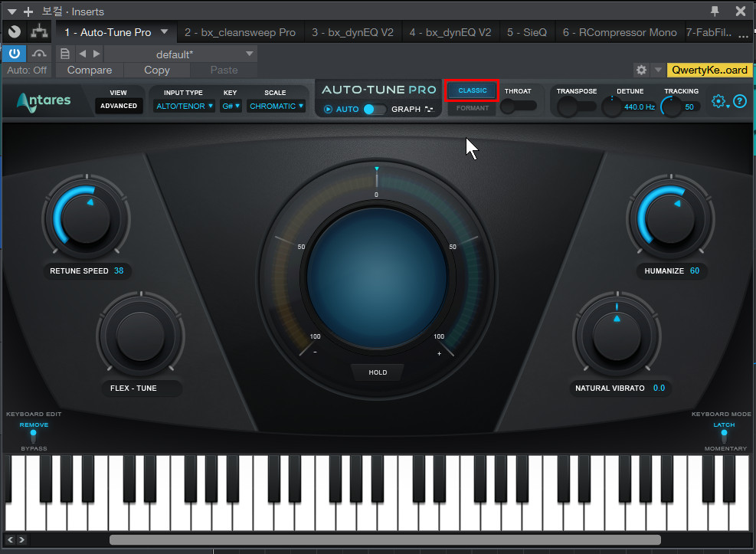Click Auto: Off automation mode
The image size is (756, 554).
point(27,70)
